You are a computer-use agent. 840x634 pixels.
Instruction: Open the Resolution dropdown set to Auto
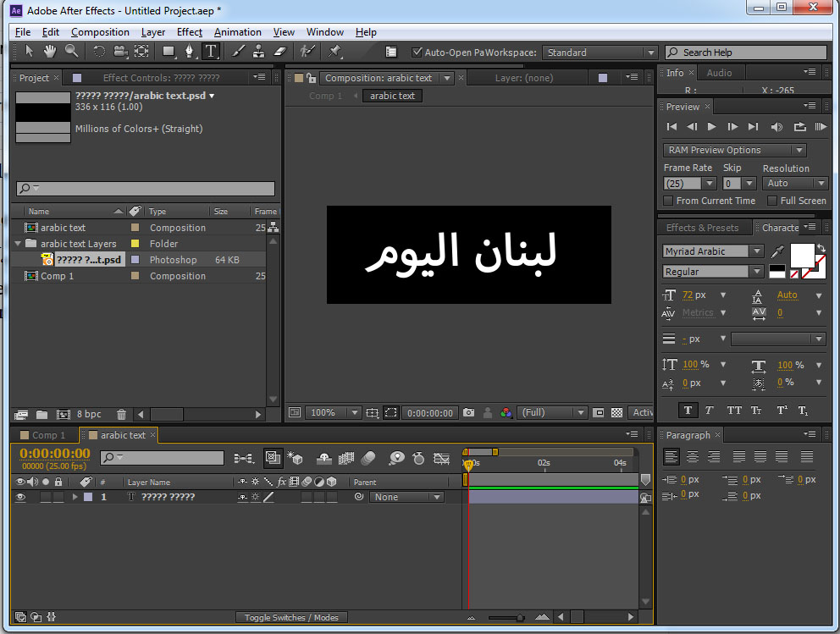[x=794, y=183]
